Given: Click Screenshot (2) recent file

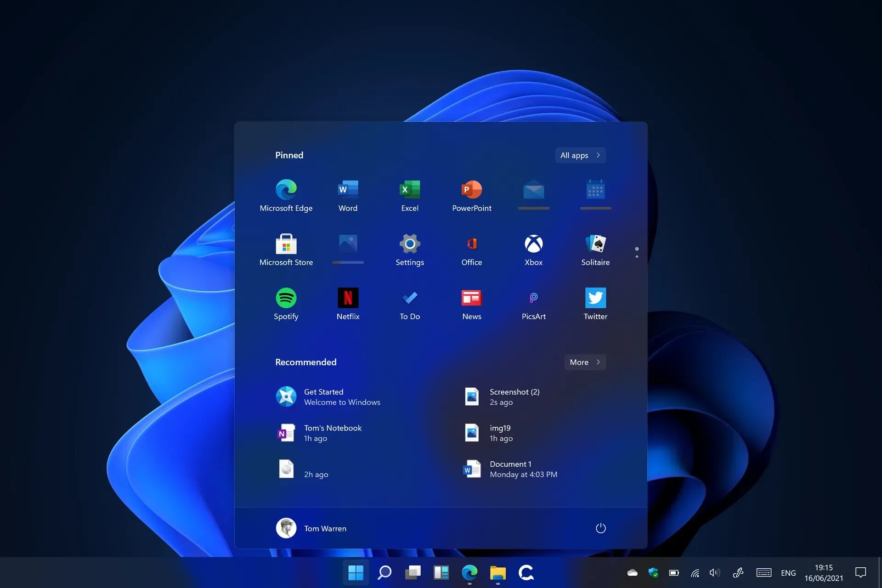Looking at the screenshot, I should coord(514,396).
